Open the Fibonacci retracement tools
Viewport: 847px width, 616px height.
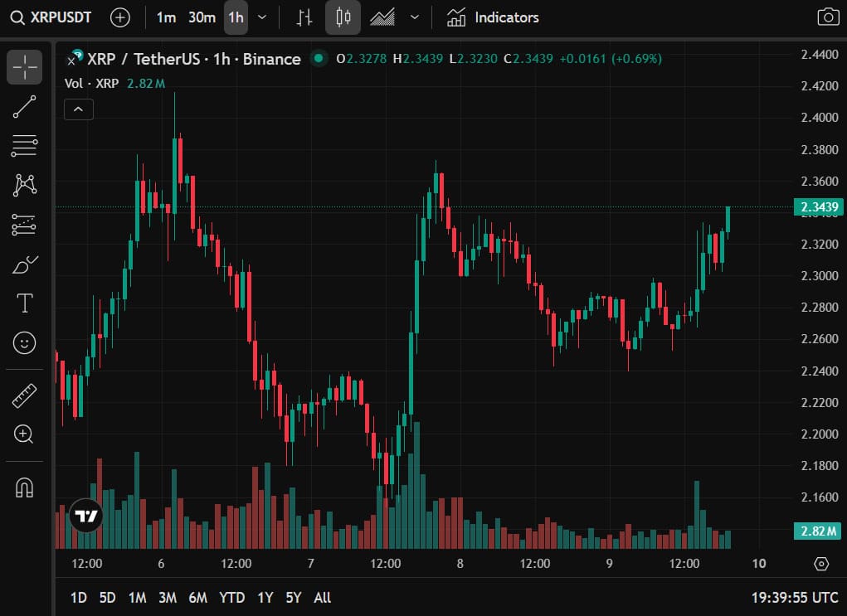(x=25, y=146)
